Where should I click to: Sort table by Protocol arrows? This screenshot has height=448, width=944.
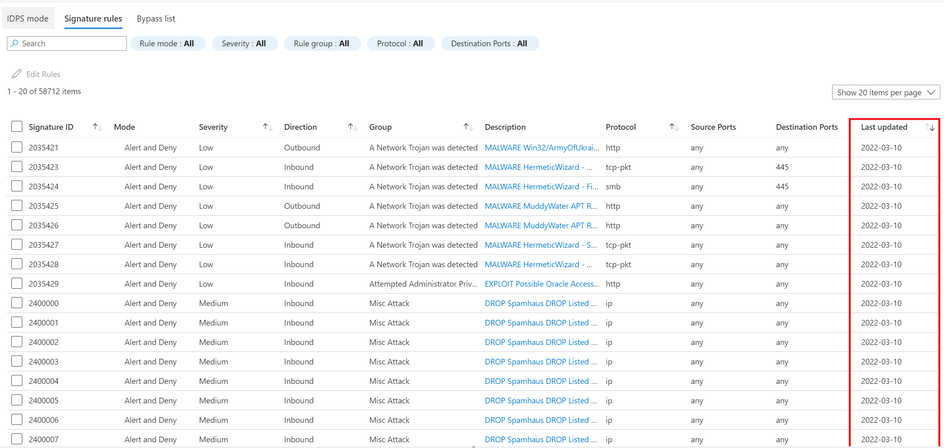point(674,127)
